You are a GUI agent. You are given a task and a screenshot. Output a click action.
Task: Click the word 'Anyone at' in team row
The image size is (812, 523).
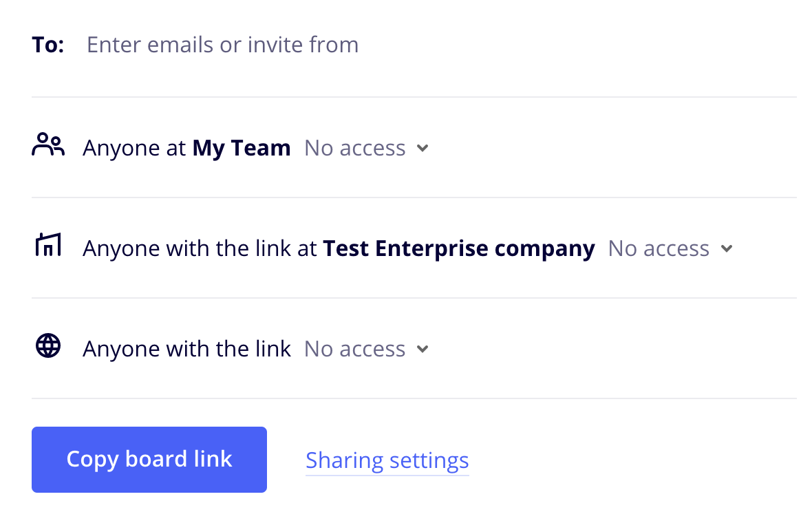click(134, 148)
